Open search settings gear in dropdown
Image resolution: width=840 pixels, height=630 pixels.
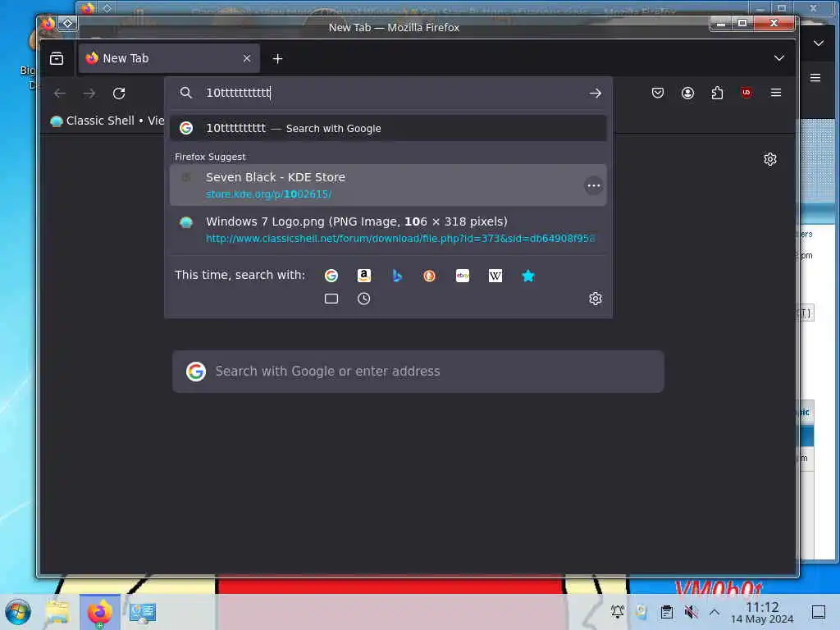point(596,299)
